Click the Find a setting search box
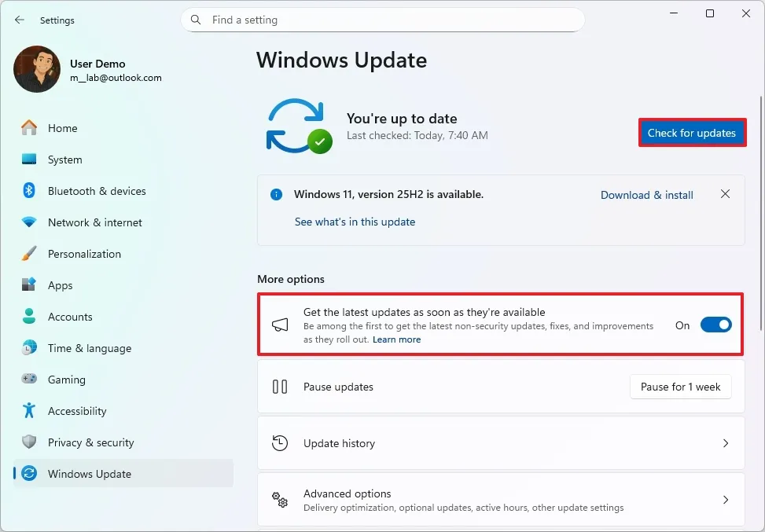Viewport: 765px width, 532px height. tap(383, 20)
